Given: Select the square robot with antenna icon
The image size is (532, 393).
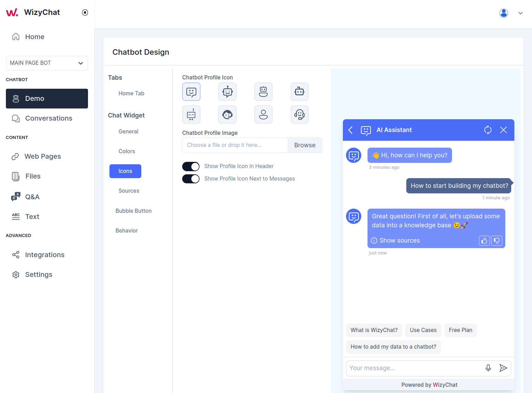Looking at the screenshot, I should (299, 92).
